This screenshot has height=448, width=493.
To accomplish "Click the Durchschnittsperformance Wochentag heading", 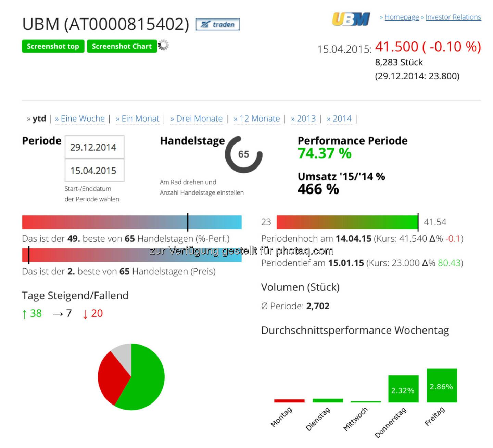I will (x=355, y=331).
